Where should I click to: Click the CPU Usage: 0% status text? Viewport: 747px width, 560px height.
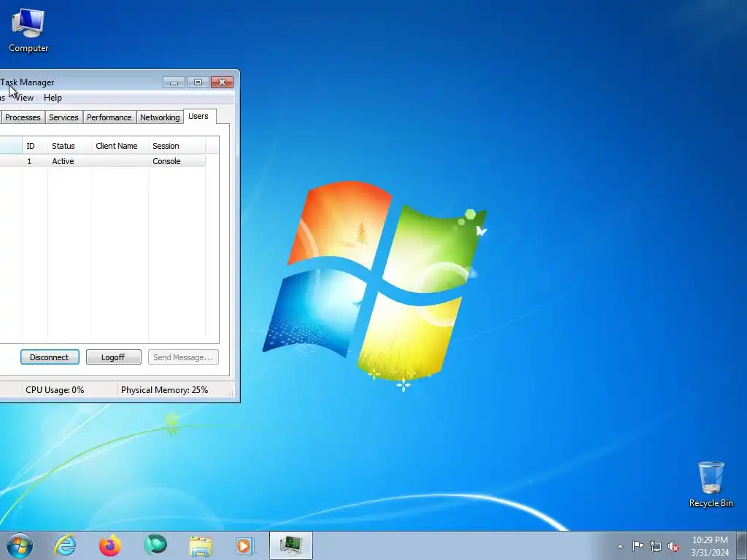coord(55,390)
